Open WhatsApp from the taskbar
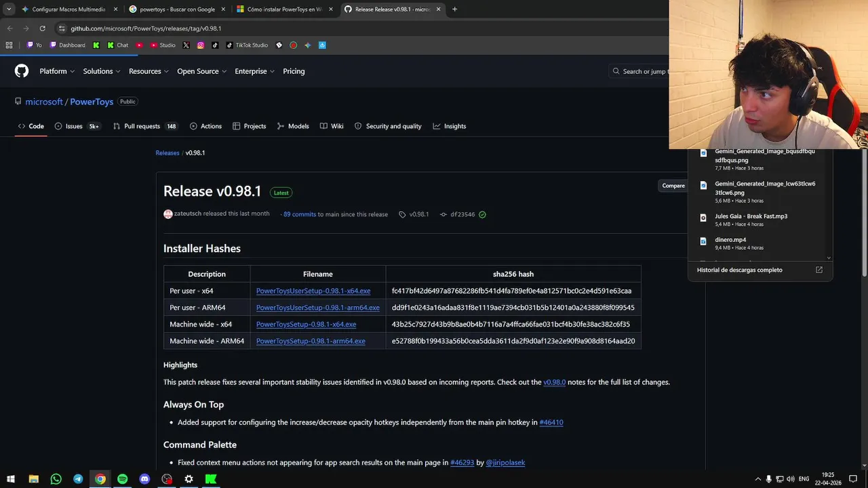This screenshot has height=488, width=868. pos(56,479)
